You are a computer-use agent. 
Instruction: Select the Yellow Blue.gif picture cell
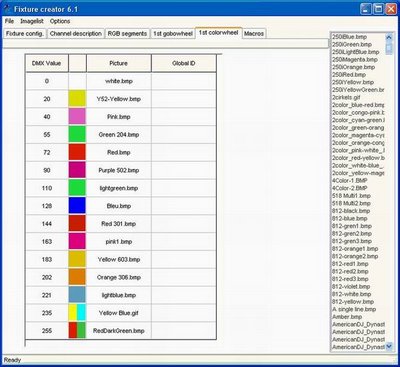[119, 313]
